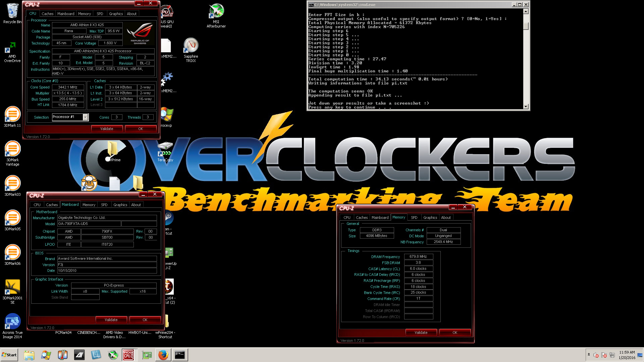Click OK in the Motherboard CPU-Z window
644x362 pixels.
[x=145, y=320]
